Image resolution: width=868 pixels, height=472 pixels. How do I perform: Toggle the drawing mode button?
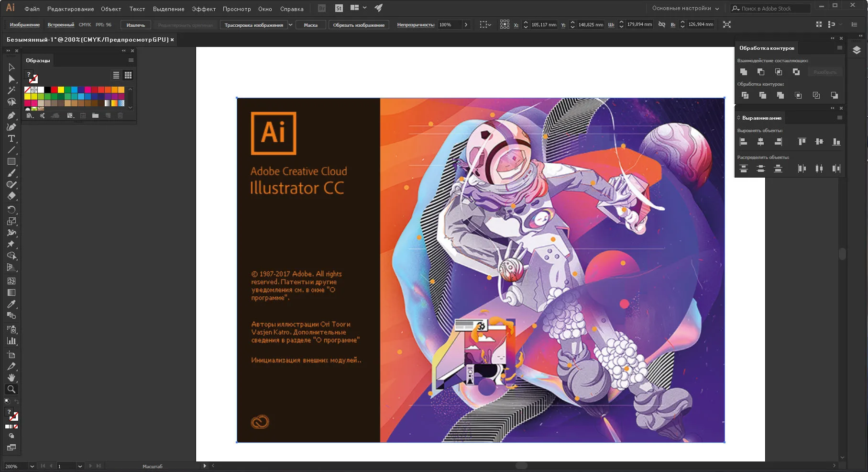tap(11, 436)
